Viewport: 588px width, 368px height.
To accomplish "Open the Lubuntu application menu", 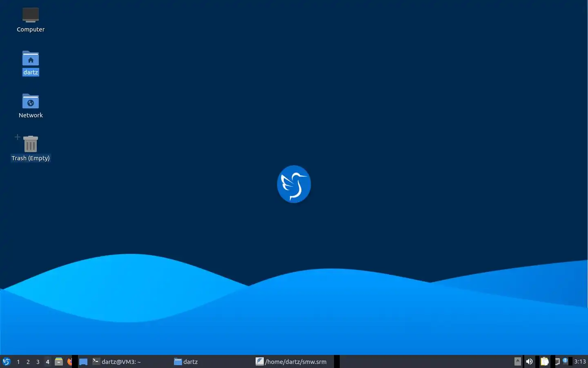I will 7,361.
